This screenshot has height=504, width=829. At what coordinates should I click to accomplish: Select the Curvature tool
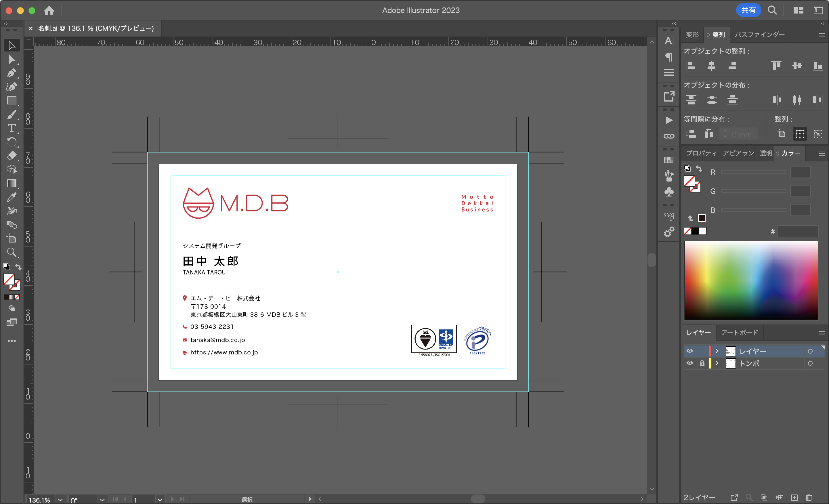[12, 87]
